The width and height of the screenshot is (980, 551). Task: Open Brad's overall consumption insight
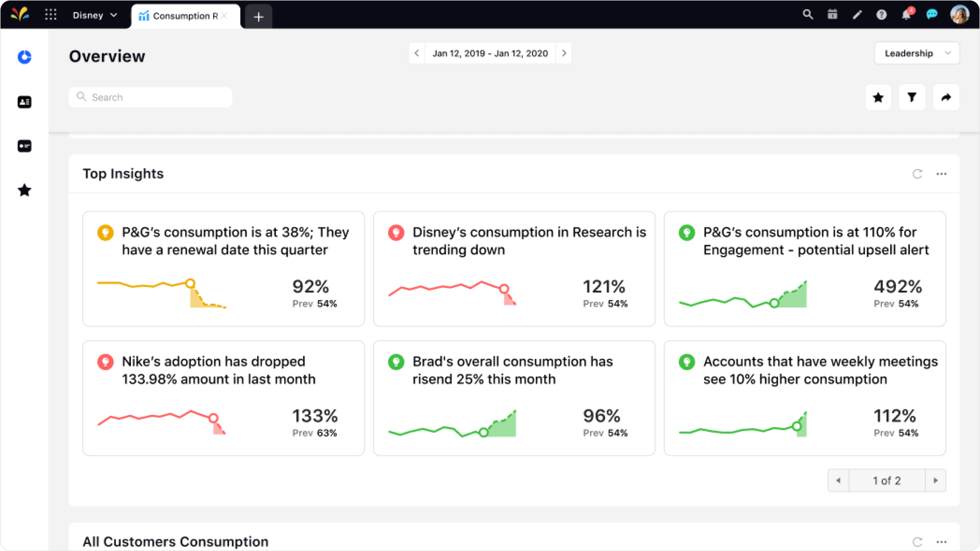point(514,398)
